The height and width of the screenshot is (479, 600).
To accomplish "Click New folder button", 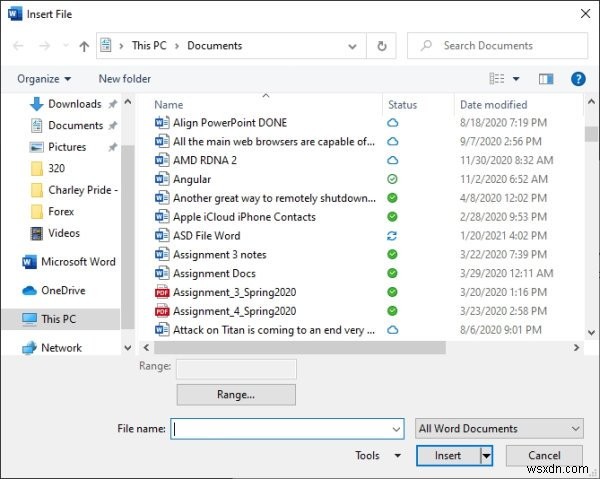I will point(124,79).
